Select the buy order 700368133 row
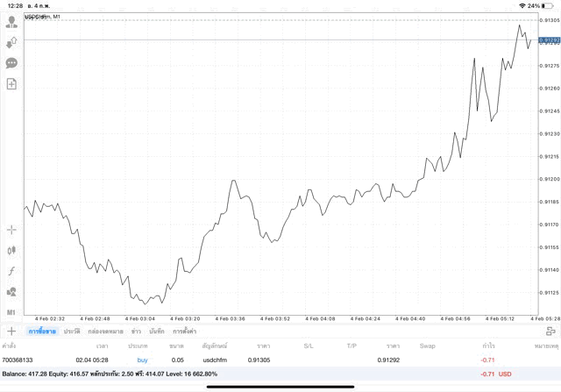 263,360
